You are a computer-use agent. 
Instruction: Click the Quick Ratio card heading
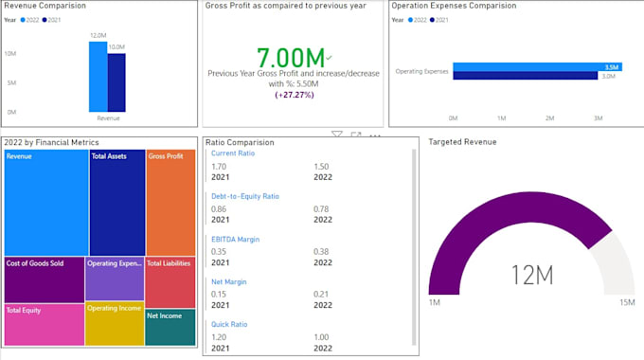coord(229,324)
